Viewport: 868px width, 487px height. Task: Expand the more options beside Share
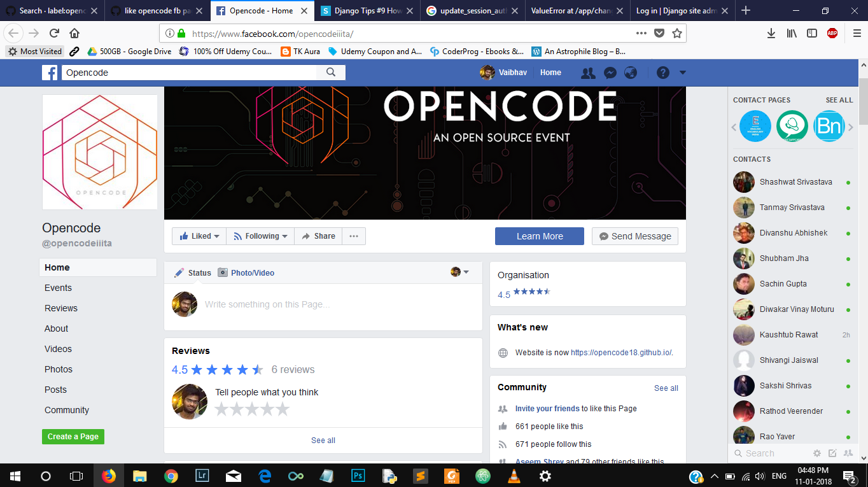click(354, 236)
